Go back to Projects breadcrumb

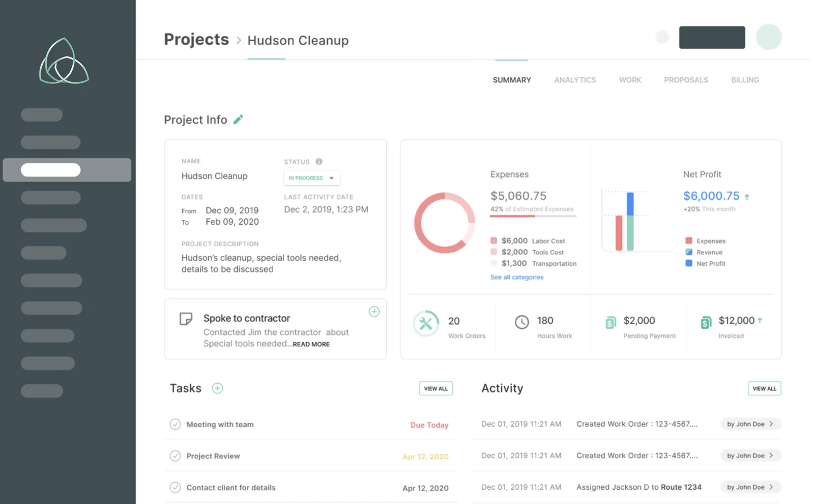coord(196,39)
